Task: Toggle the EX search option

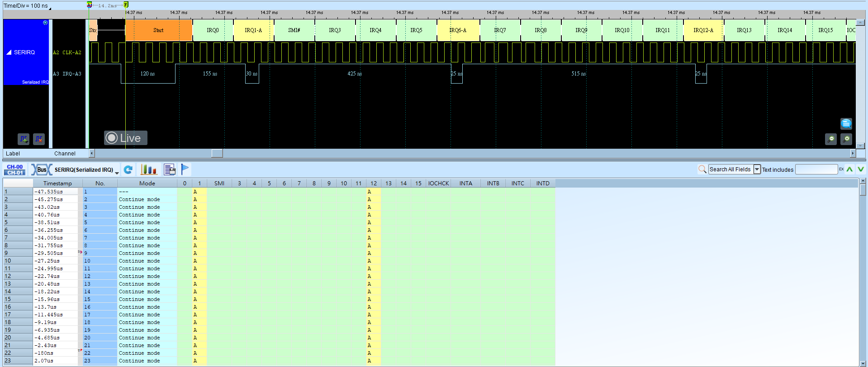Action: (x=841, y=169)
